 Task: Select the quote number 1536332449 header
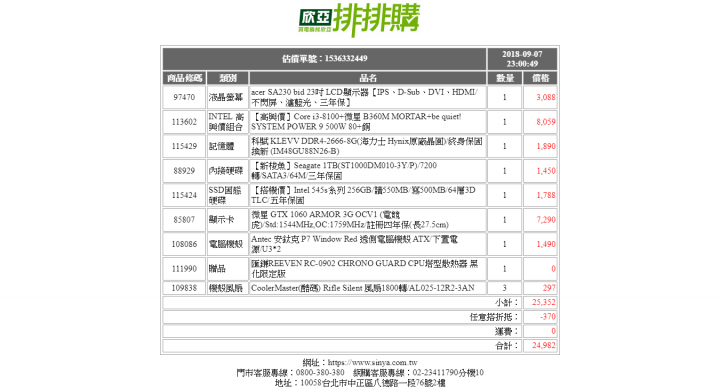324,59
